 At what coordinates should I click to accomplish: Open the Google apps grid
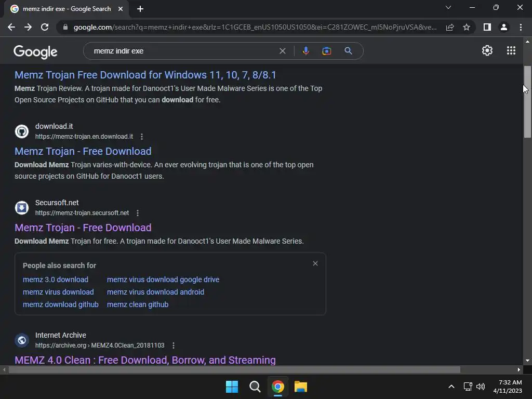point(511,50)
